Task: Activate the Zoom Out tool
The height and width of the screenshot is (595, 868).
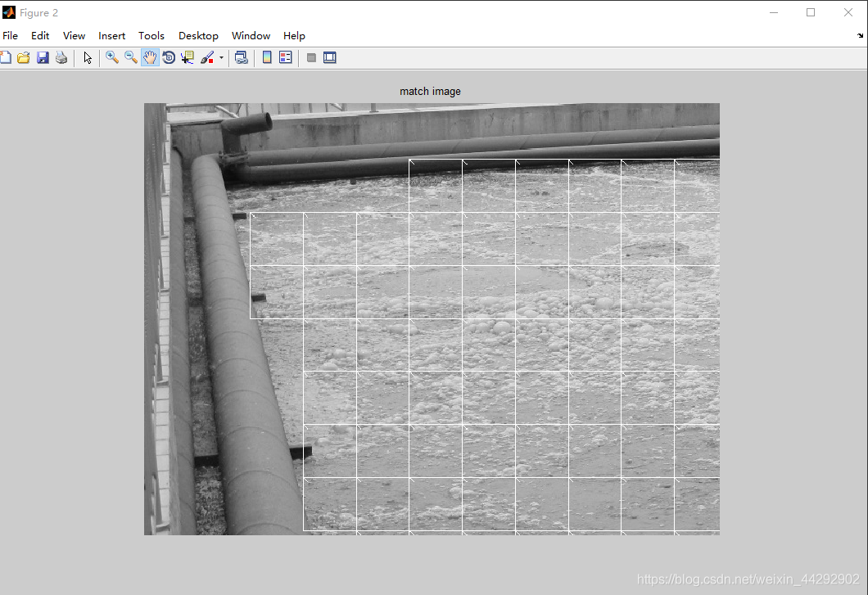Action: [x=131, y=57]
